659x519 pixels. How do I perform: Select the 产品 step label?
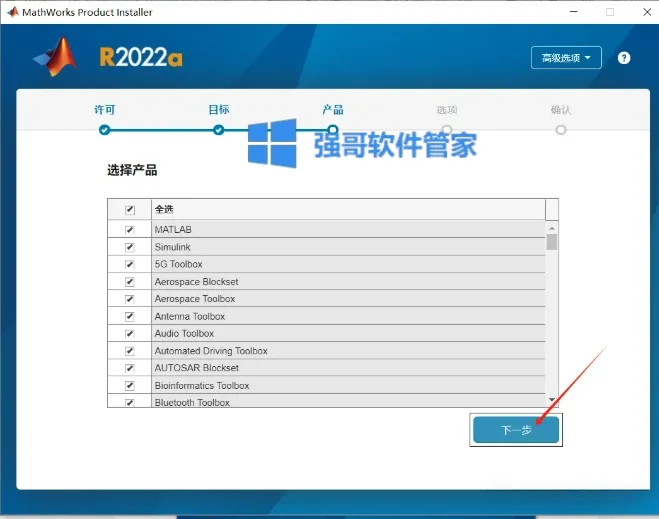point(333,110)
